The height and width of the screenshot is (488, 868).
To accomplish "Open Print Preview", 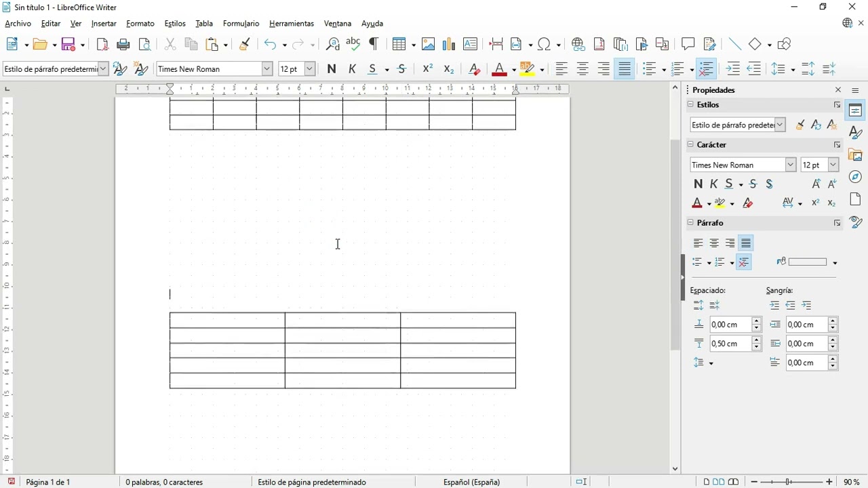I will (x=144, y=44).
